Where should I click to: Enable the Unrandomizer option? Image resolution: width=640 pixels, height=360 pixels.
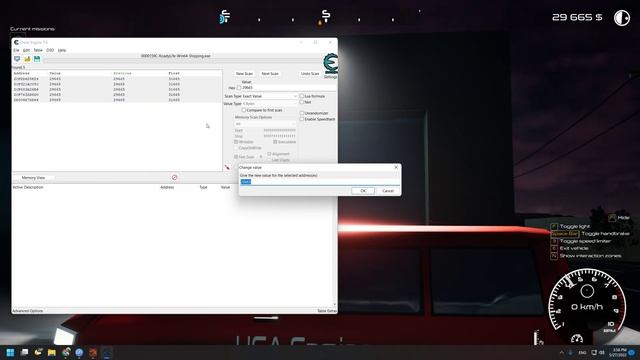(302, 113)
